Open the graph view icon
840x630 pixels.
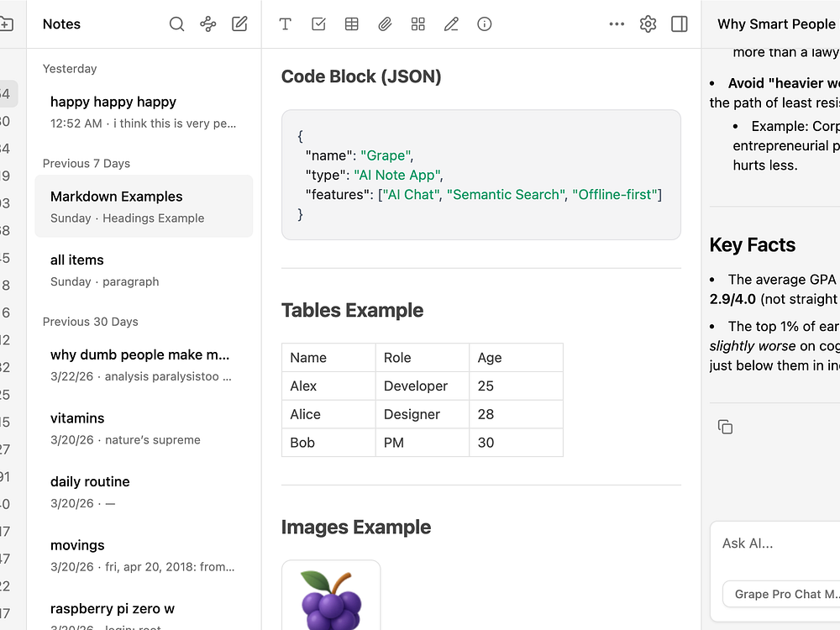(x=208, y=24)
